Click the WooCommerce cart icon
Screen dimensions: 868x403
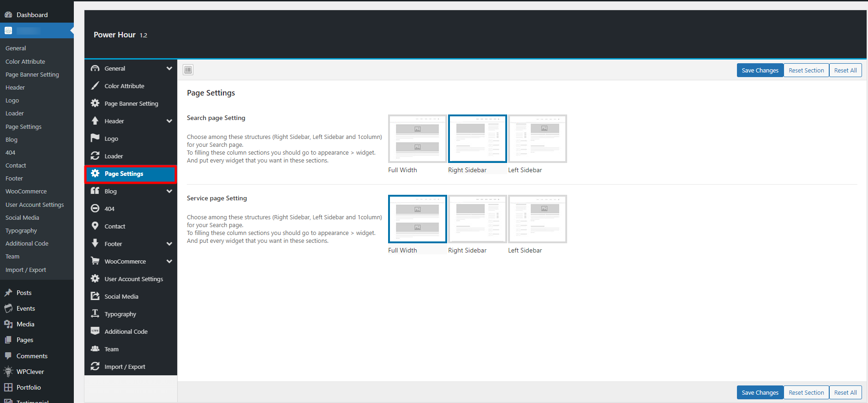95,261
